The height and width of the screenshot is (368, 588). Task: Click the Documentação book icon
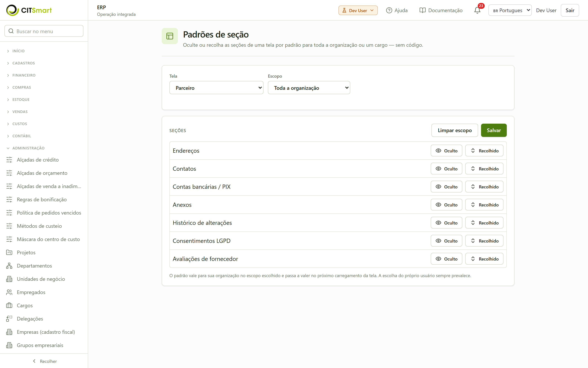(x=423, y=10)
